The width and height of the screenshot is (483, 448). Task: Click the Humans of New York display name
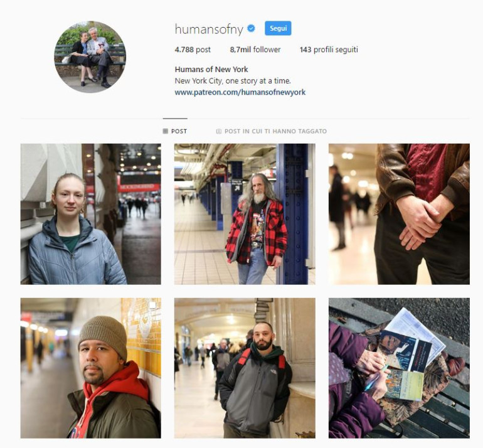211,69
